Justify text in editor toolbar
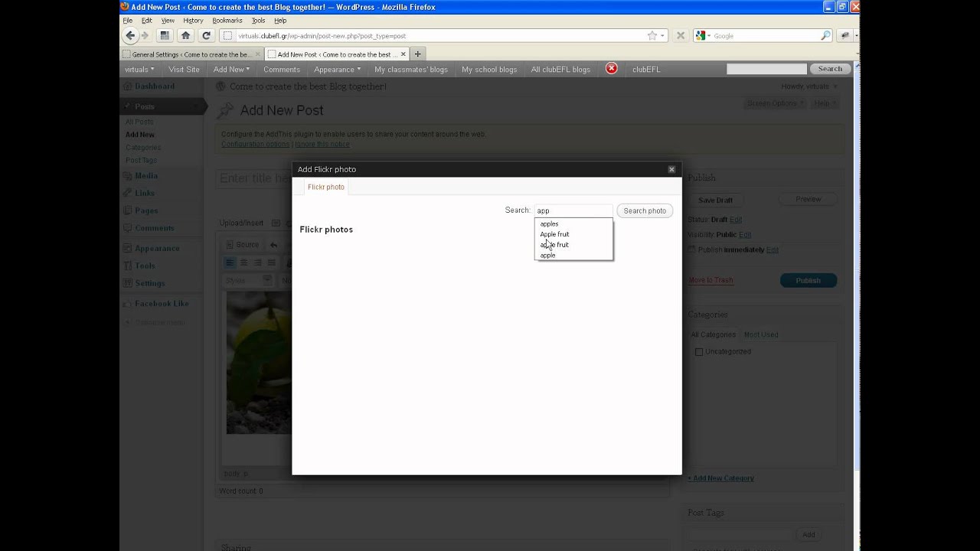This screenshot has width=980, height=551. (x=271, y=262)
